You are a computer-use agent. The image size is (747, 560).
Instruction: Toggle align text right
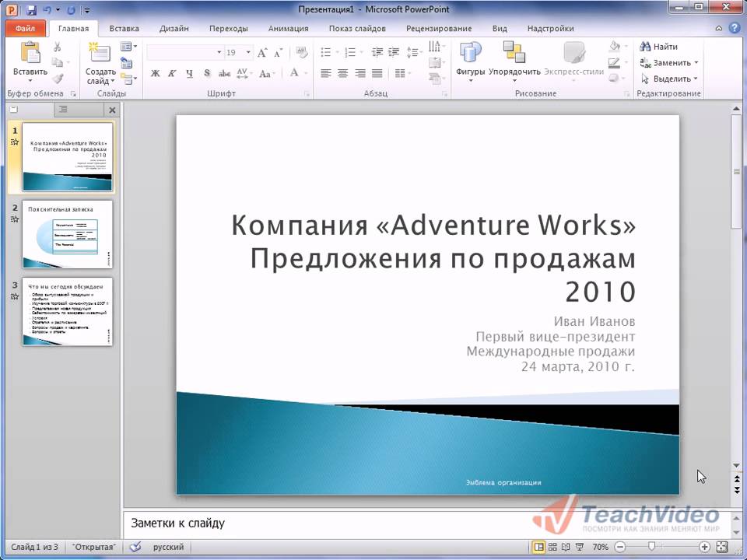click(360, 73)
